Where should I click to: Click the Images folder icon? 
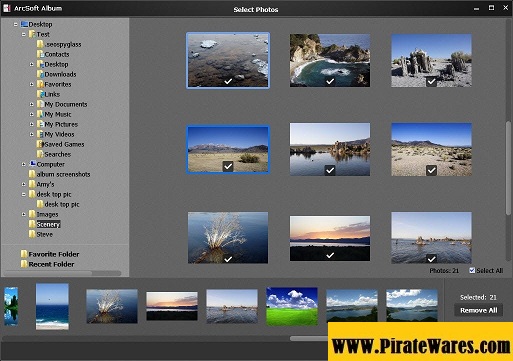pos(32,214)
